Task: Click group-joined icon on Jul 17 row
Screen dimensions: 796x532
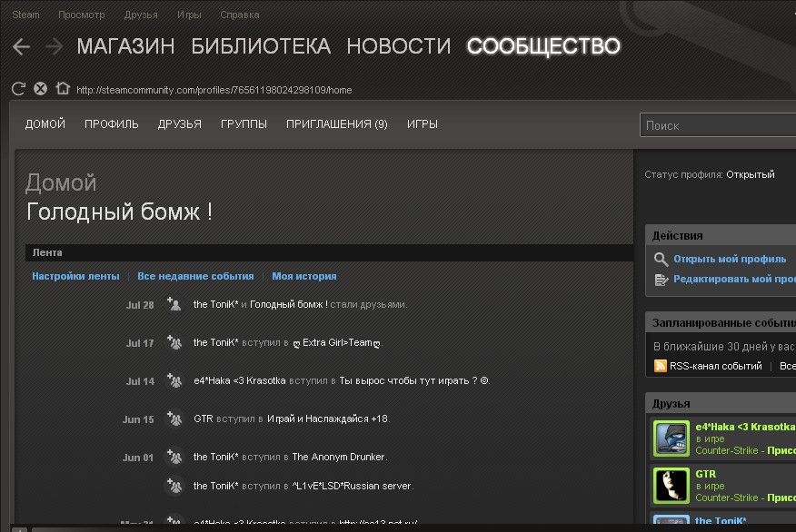Action: tap(174, 342)
